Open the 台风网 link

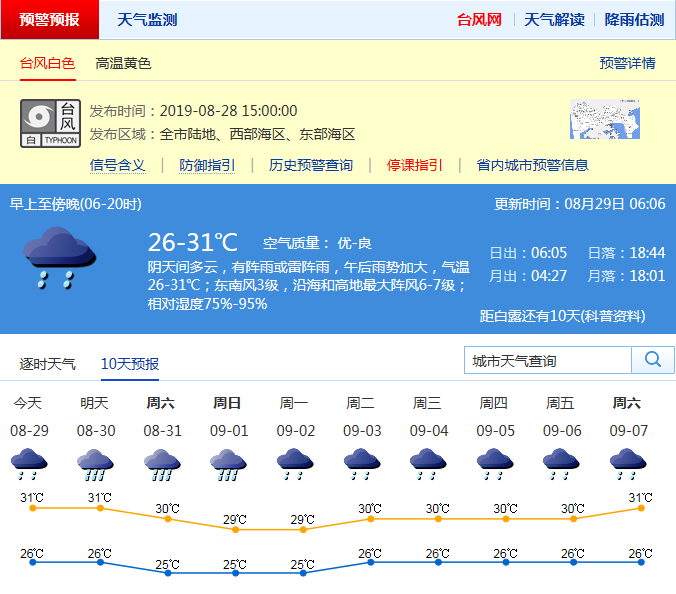point(479,19)
